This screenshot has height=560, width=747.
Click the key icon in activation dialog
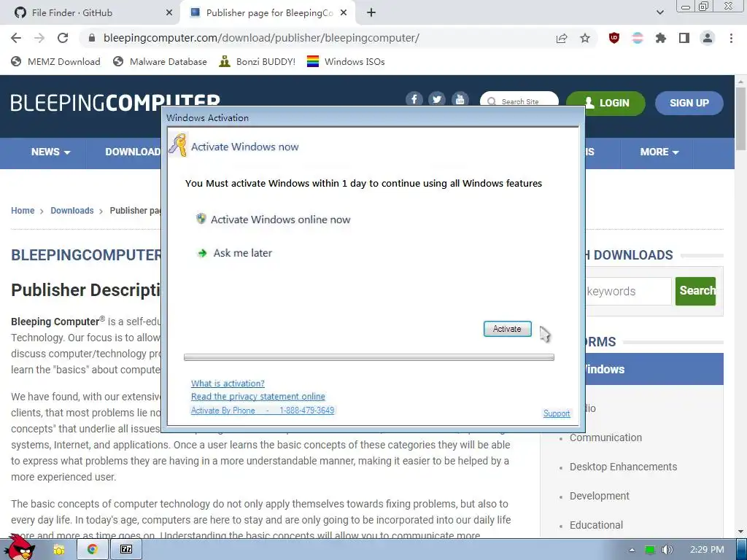tap(178, 145)
